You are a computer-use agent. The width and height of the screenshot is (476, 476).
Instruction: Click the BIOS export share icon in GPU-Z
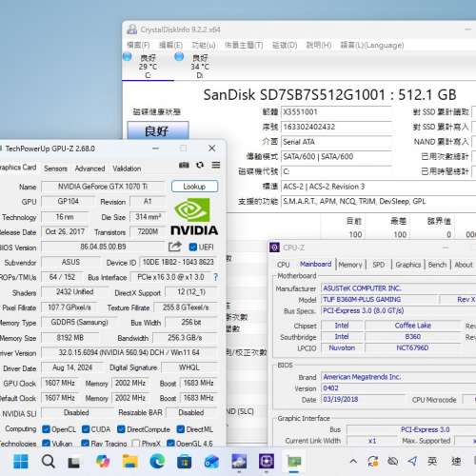click(175, 247)
